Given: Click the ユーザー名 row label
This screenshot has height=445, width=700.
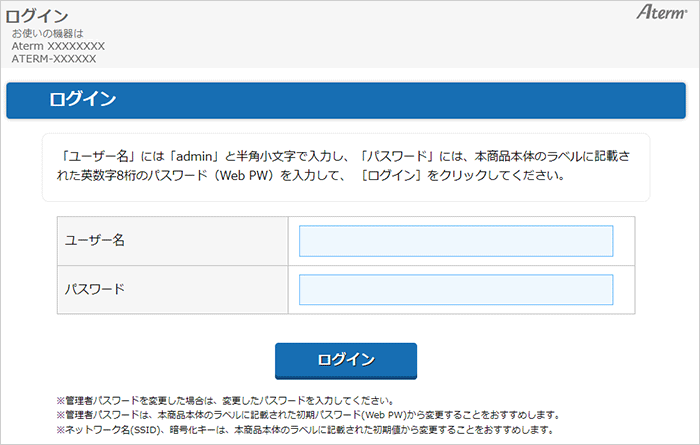Looking at the screenshot, I should tap(94, 241).
